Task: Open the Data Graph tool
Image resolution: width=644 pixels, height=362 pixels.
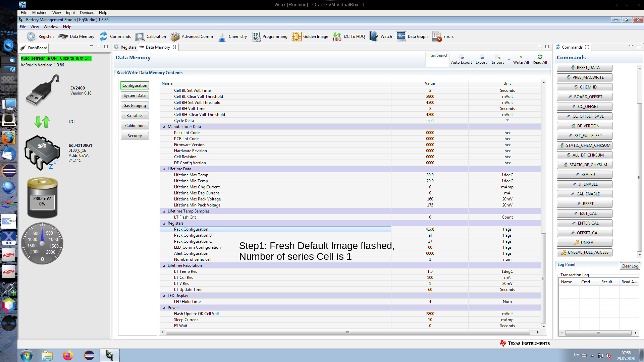Action: click(401, 37)
